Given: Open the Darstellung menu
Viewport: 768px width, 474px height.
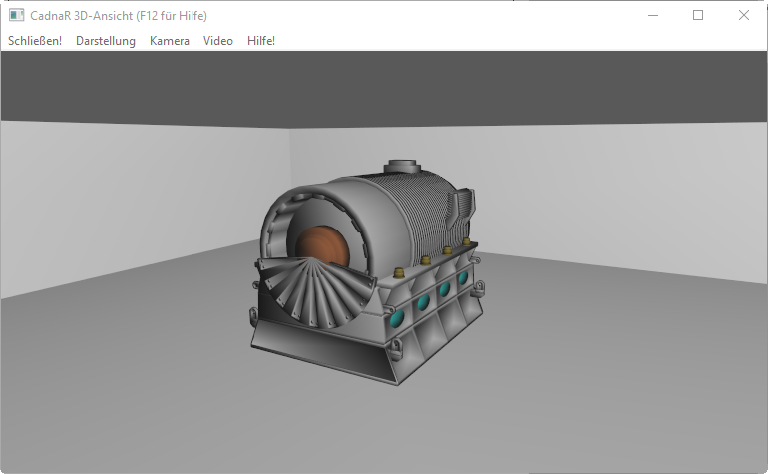Looking at the screenshot, I should [x=106, y=41].
